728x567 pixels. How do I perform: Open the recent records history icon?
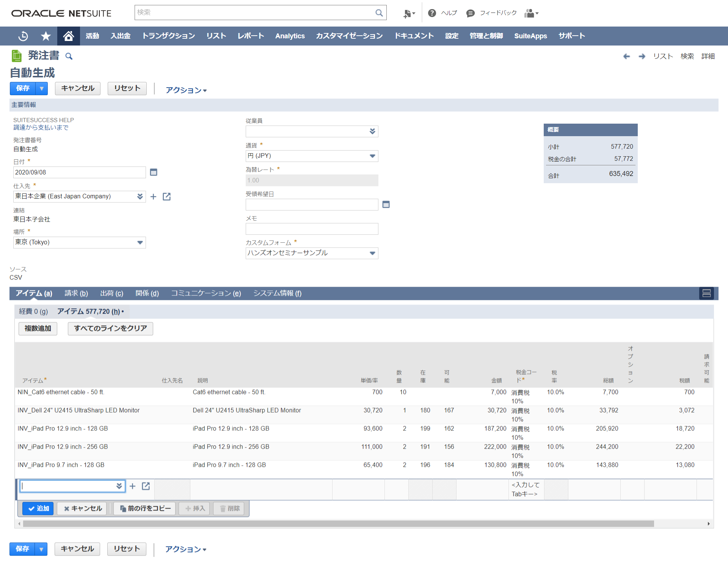pyautogui.click(x=23, y=36)
